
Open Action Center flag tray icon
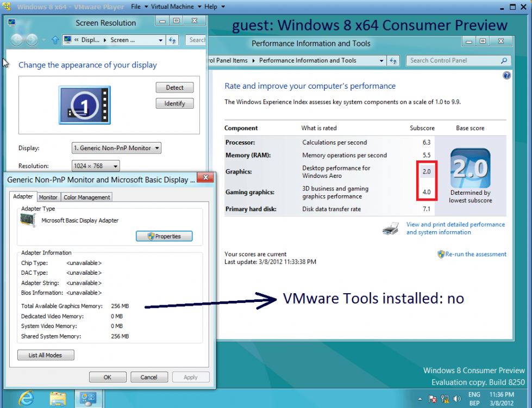tap(433, 399)
